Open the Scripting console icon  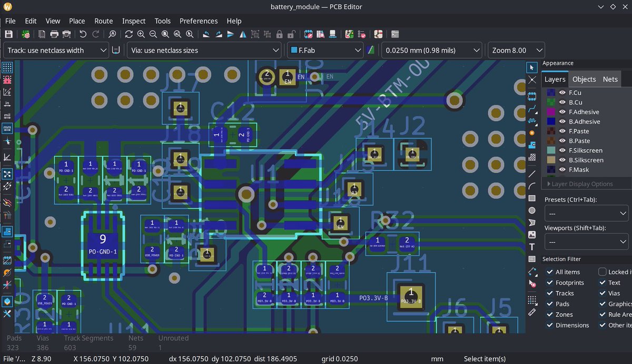394,34
